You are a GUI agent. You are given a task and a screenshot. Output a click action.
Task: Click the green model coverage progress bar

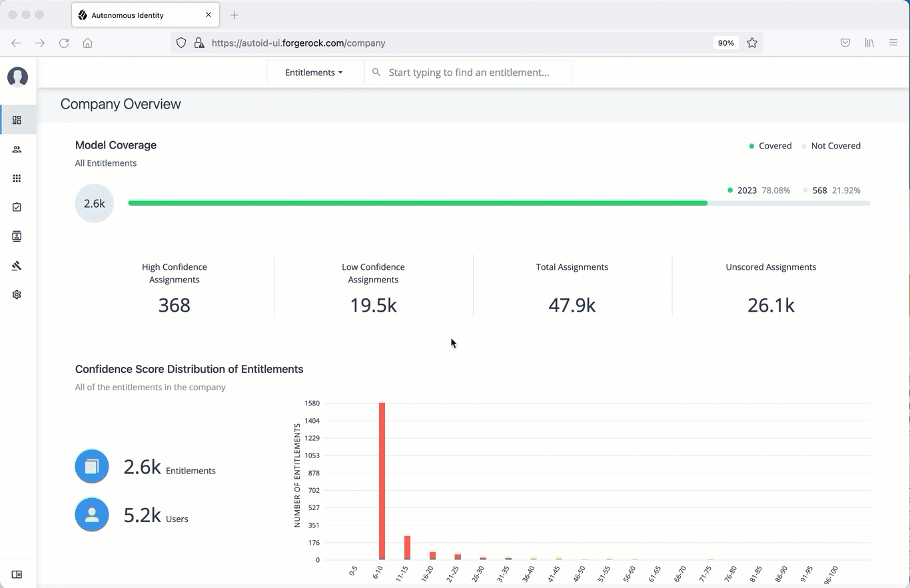click(x=417, y=203)
